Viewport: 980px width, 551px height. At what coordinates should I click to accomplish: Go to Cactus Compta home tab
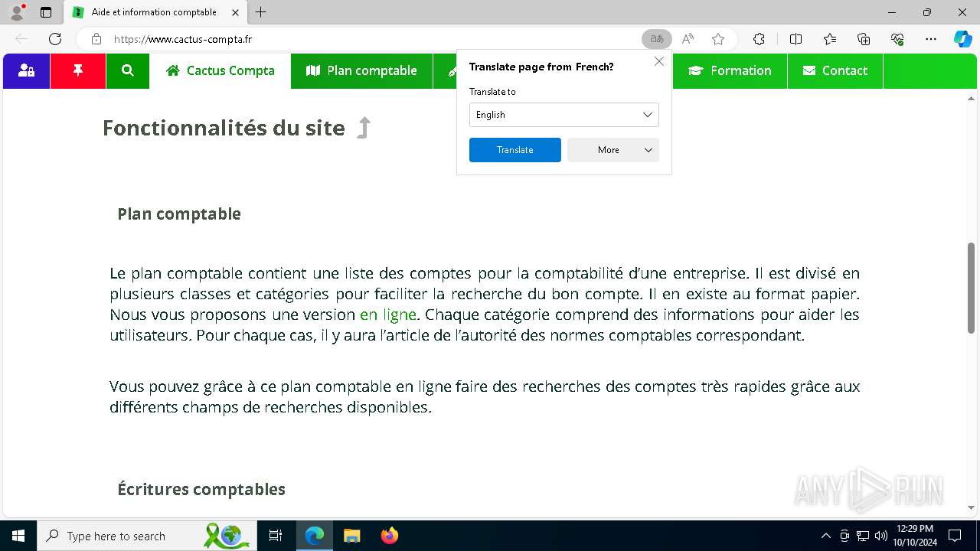(x=220, y=70)
